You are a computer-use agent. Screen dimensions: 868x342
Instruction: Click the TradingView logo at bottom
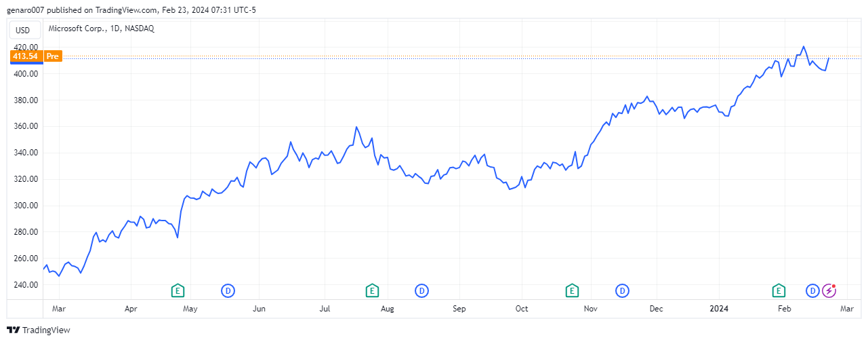pos(39,330)
